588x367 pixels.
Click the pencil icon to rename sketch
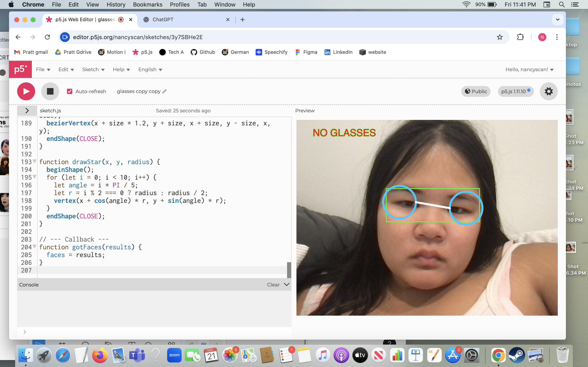(165, 92)
